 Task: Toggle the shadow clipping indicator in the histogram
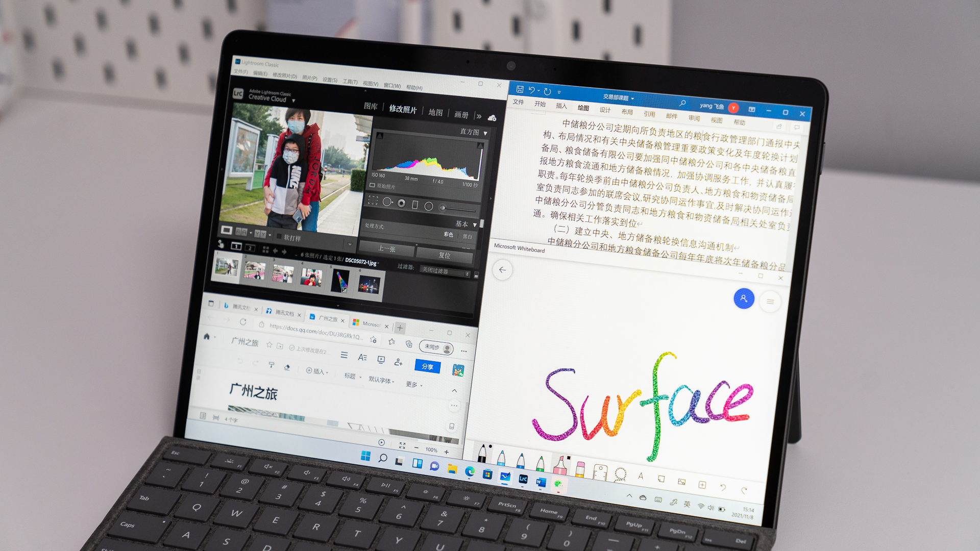pos(380,136)
